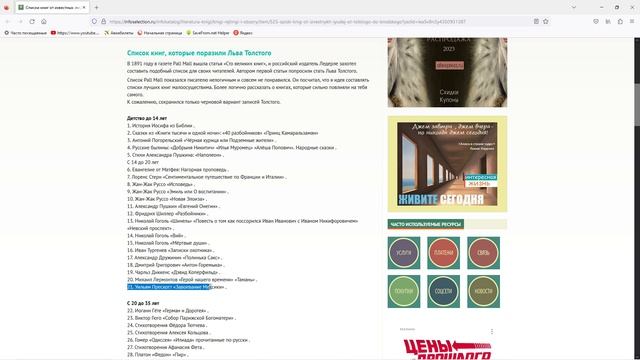Click list item 15 Гоголь 'Мёртвые души'
640x360 pixels.
click(168, 243)
